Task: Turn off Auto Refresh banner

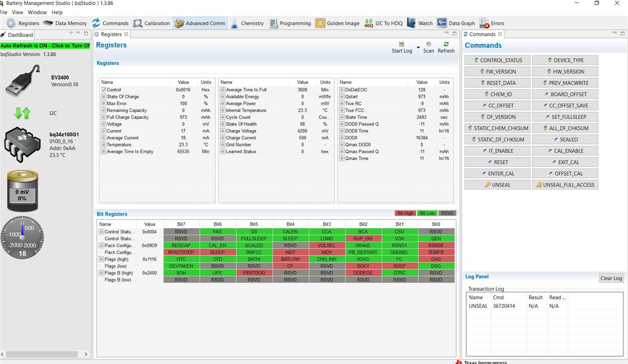Action: pos(45,45)
